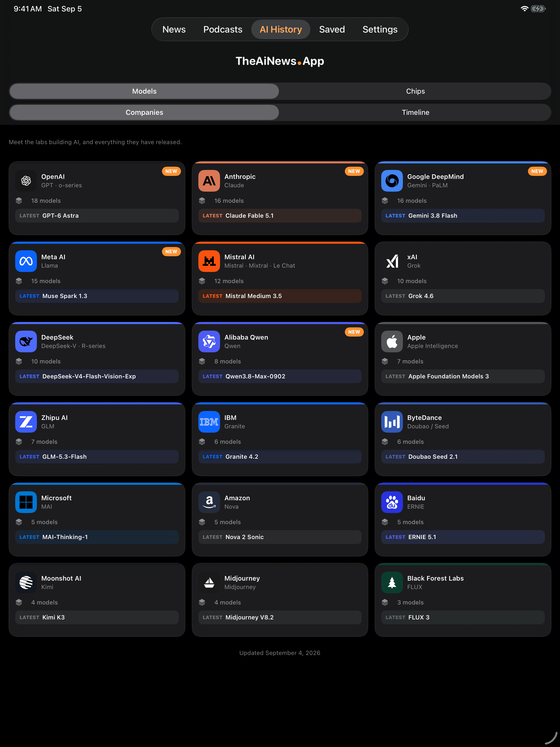Image resolution: width=560 pixels, height=747 pixels.
Task: Check the Wi-Fi status icon
Action: coord(524,9)
